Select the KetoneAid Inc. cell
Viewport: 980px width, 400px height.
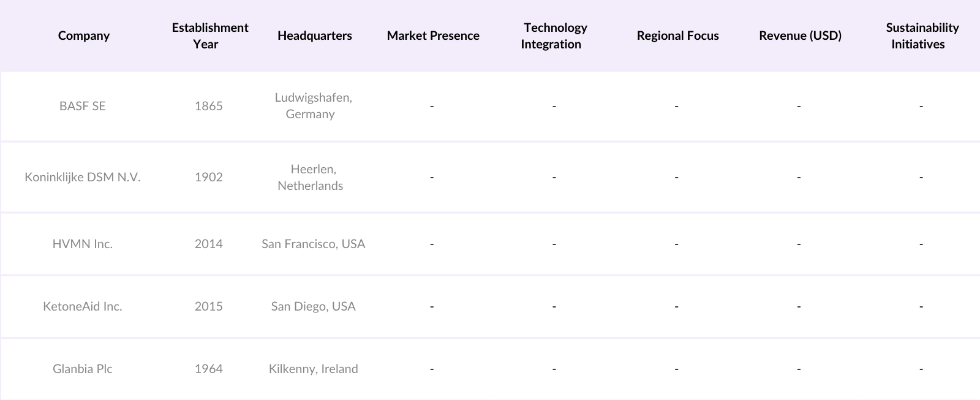click(x=83, y=306)
